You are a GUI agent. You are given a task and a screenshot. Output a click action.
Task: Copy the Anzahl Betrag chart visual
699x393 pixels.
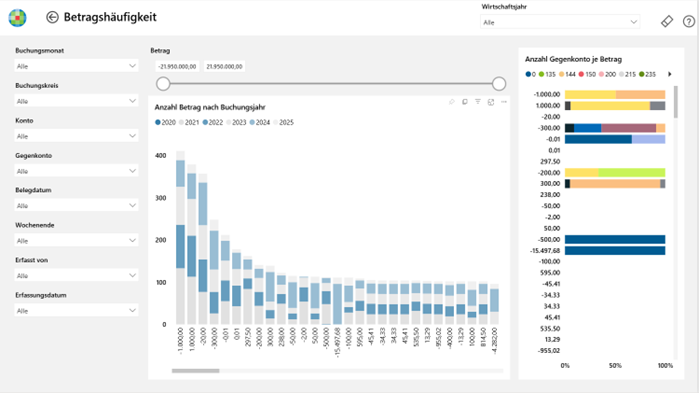pos(465,102)
